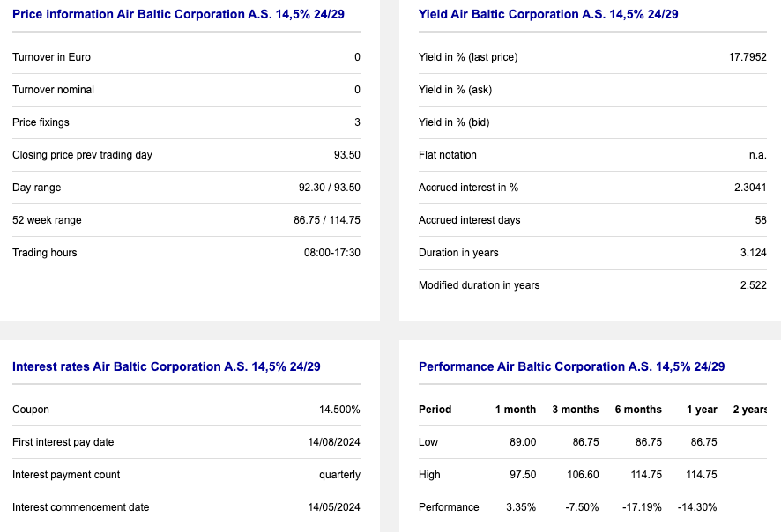This screenshot has height=532, width=781.
Task: Click accrued interest value 2.3041
Action: pyautogui.click(x=750, y=188)
